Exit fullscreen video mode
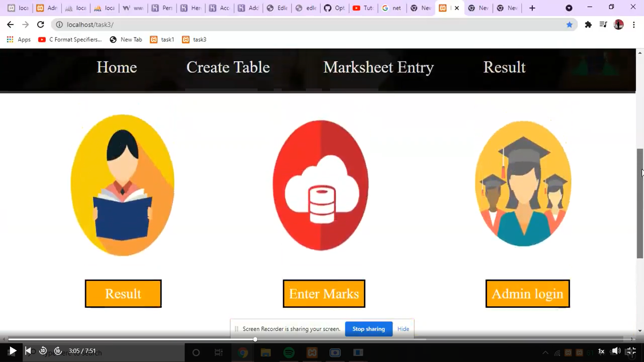This screenshot has width=644, height=362. pos(631,351)
